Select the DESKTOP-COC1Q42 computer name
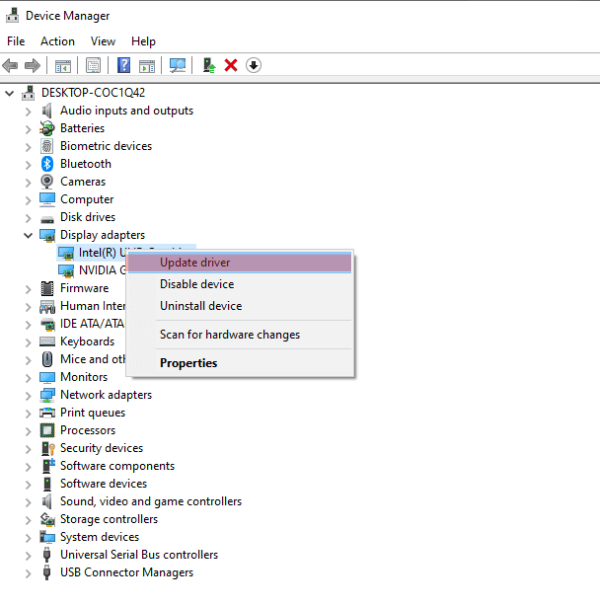600x600 pixels. click(93, 93)
